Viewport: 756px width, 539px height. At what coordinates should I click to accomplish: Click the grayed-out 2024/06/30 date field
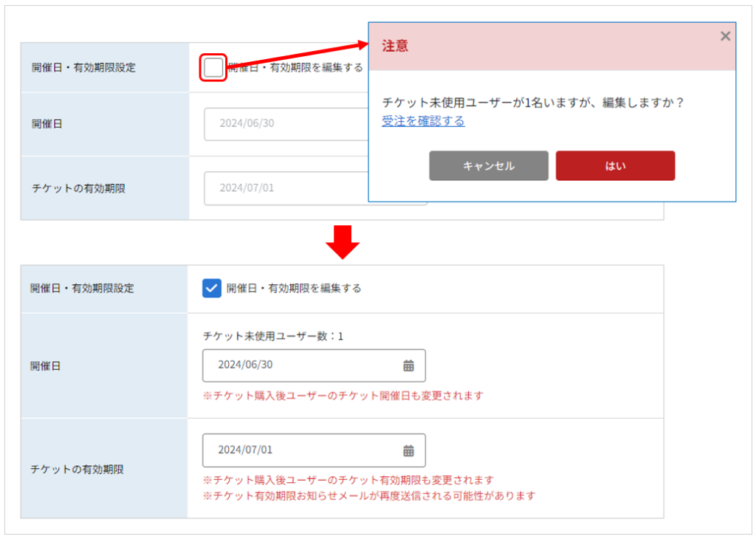click(x=286, y=124)
